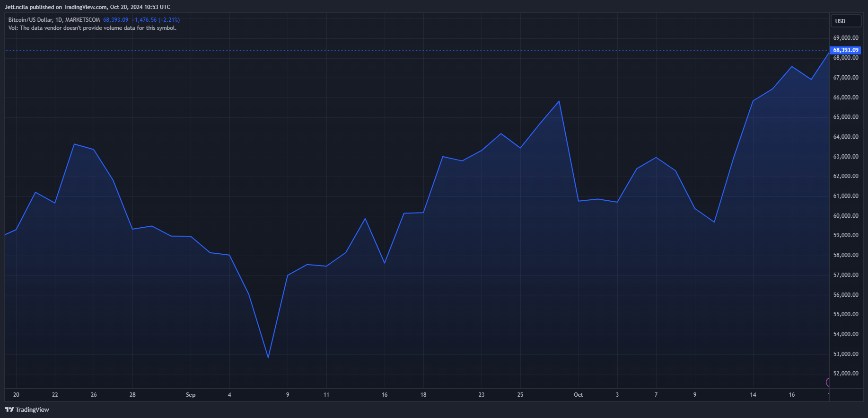Image resolution: width=868 pixels, height=418 pixels.
Task: Click the Sep label on time axis
Action: pos(191,395)
